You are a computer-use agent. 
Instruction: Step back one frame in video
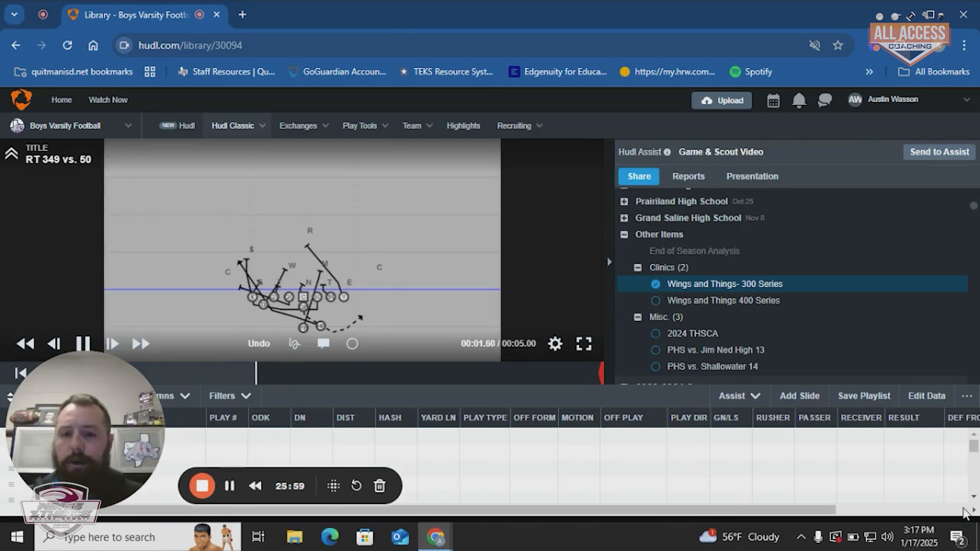(x=54, y=344)
